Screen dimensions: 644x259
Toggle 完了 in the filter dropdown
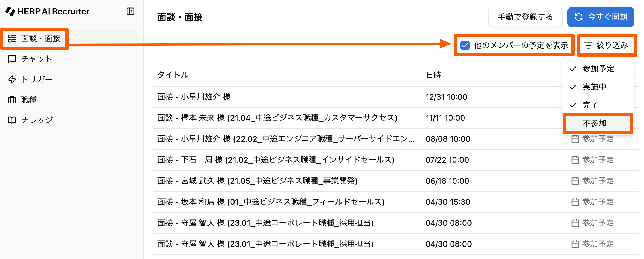[x=590, y=105]
